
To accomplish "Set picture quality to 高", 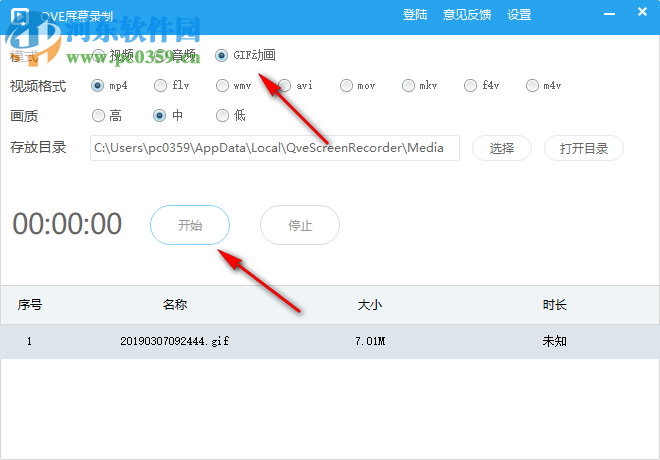I will (x=98, y=116).
